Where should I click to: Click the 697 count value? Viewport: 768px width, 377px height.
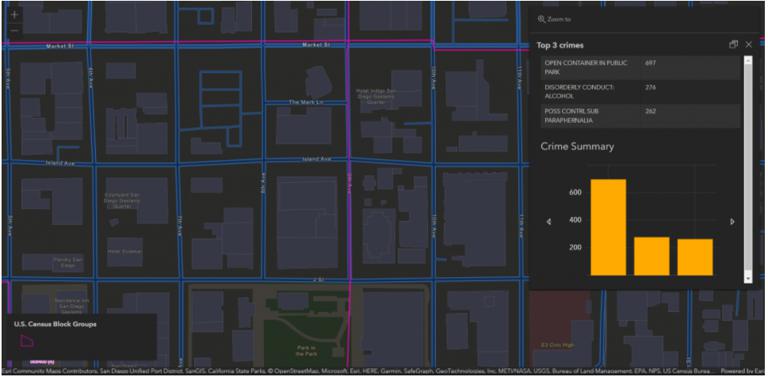point(650,63)
